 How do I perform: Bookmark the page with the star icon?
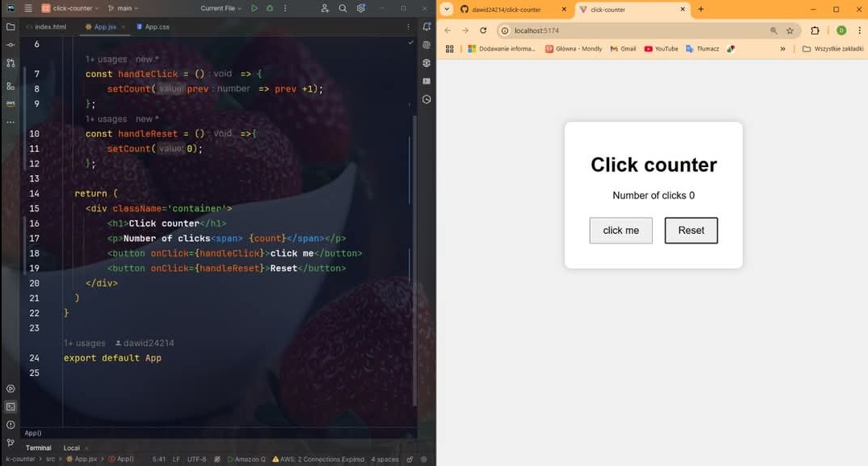point(790,30)
